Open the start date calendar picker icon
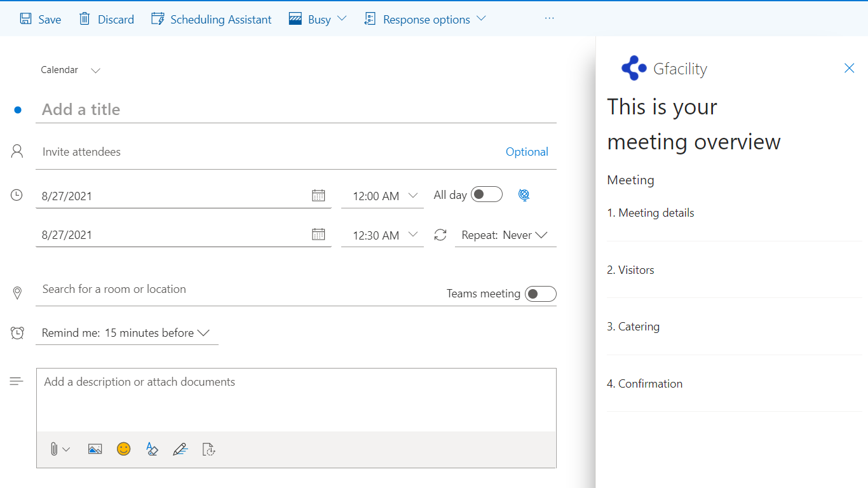Screen dimensions: 868x488 click(318, 196)
